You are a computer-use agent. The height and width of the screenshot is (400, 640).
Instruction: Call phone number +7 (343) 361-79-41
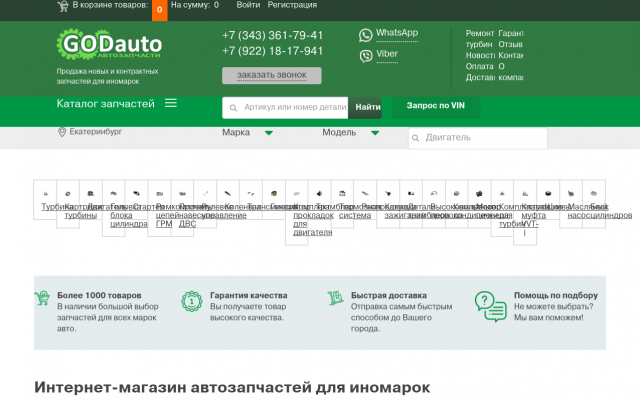coord(273,36)
